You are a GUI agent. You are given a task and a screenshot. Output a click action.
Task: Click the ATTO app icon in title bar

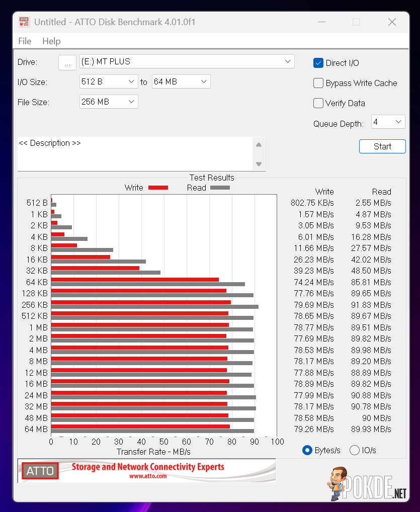(24, 22)
